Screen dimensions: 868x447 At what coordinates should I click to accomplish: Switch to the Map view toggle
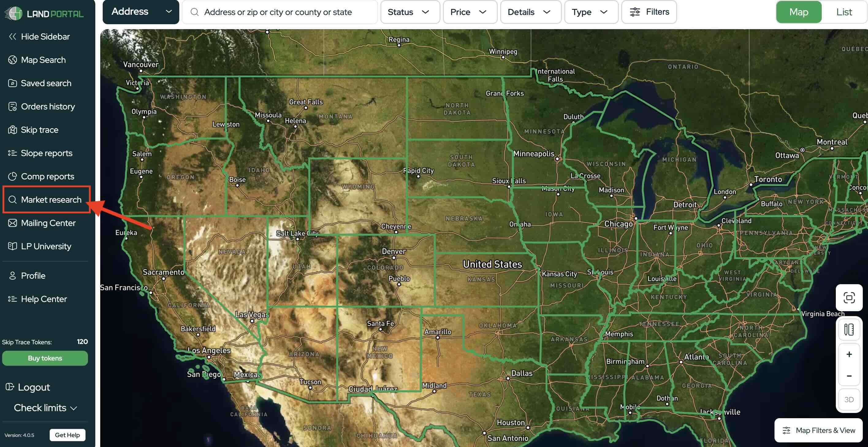[x=799, y=12]
